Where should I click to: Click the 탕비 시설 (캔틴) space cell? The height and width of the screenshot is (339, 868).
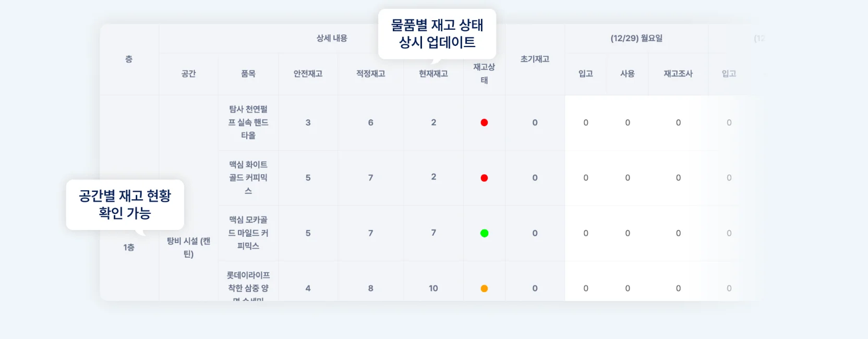[188, 247]
